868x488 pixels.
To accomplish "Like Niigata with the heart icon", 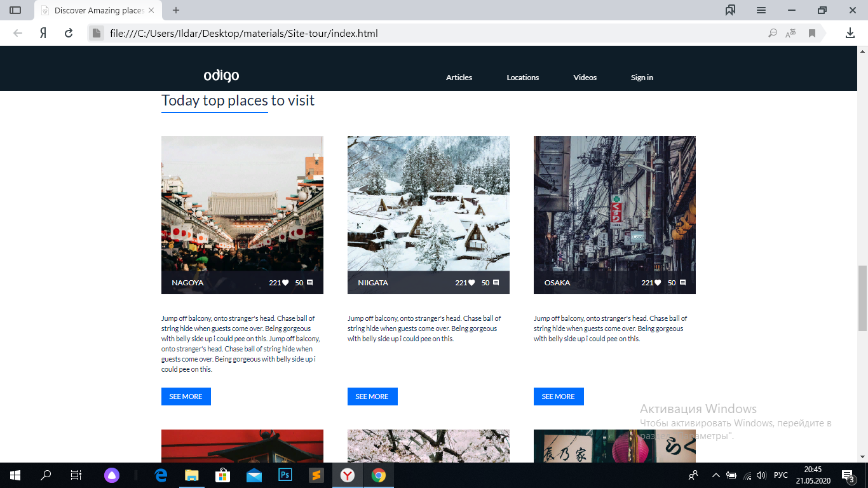I will coord(471,283).
